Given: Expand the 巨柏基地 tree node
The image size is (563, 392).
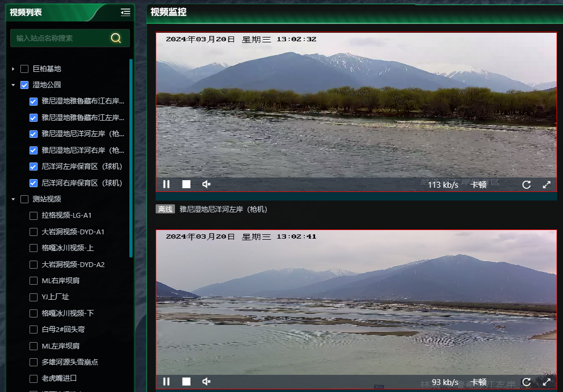Looking at the screenshot, I should click(x=13, y=69).
